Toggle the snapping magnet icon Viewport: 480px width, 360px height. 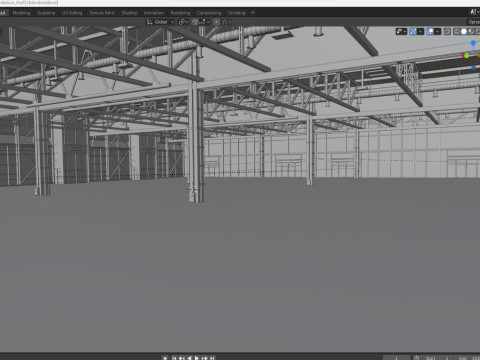pos(195,22)
